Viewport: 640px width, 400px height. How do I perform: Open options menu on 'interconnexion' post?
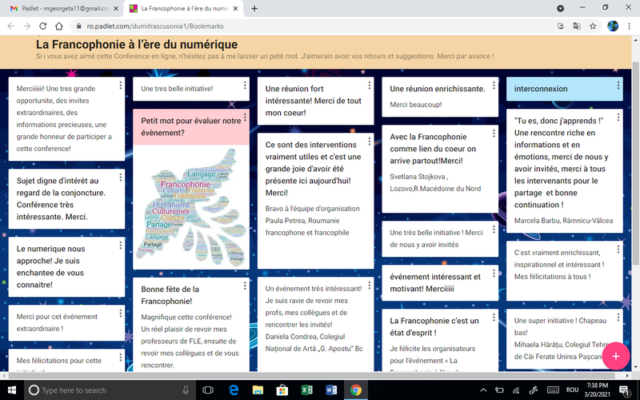618,86
